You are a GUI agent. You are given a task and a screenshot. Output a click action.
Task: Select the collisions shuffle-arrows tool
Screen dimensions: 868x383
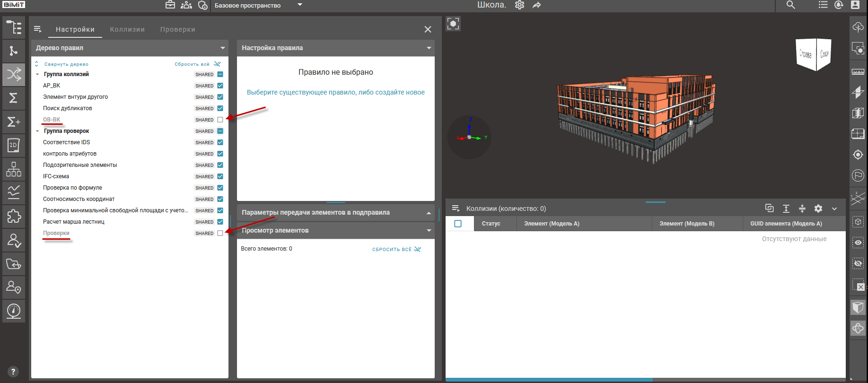pos(14,74)
